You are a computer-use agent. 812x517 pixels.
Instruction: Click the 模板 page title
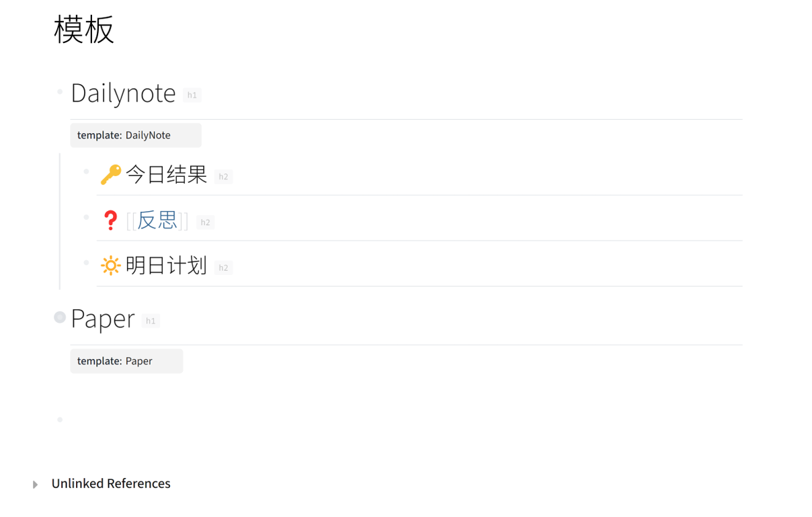click(84, 30)
